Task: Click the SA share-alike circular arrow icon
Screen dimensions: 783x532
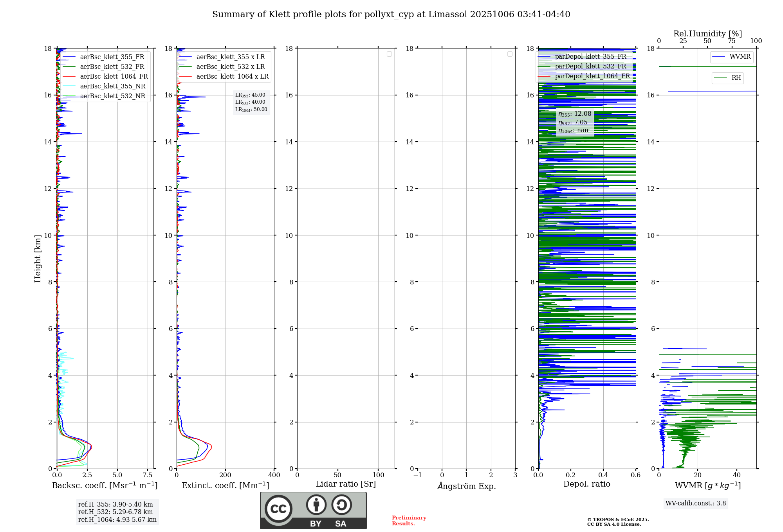Action: point(341,505)
